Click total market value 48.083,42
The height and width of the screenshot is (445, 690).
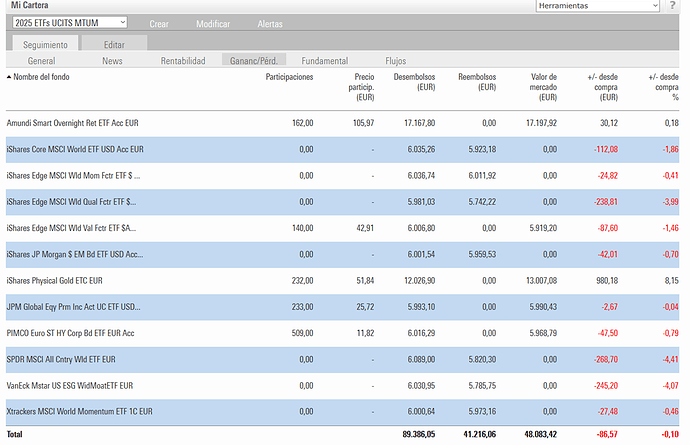(x=541, y=434)
